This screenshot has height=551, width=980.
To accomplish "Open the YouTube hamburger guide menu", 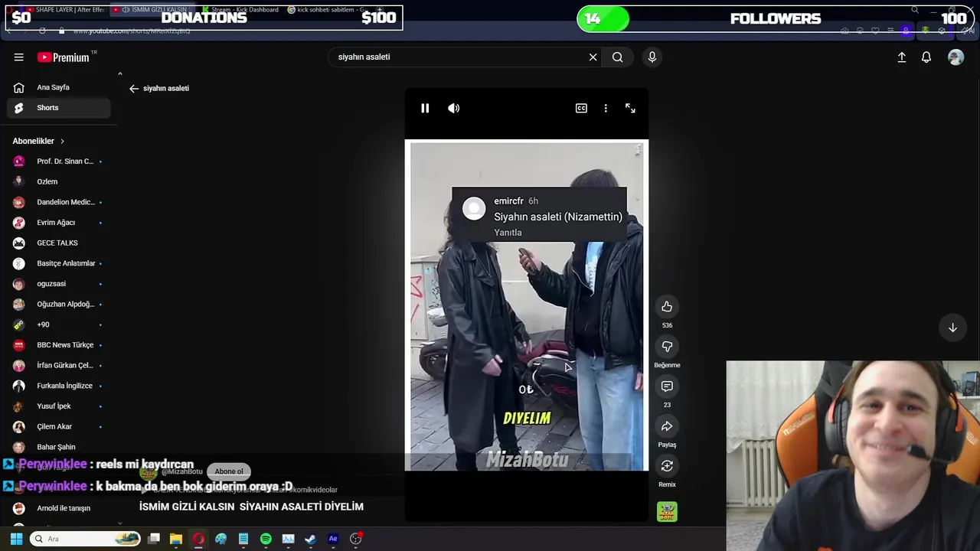I will click(18, 57).
